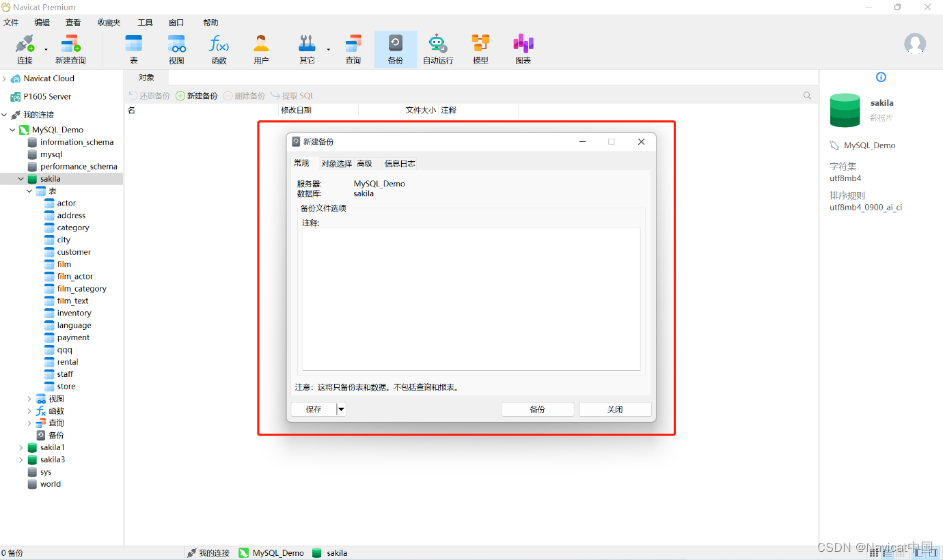
Task: Select the 表 icon in the main toolbar
Action: (134, 49)
